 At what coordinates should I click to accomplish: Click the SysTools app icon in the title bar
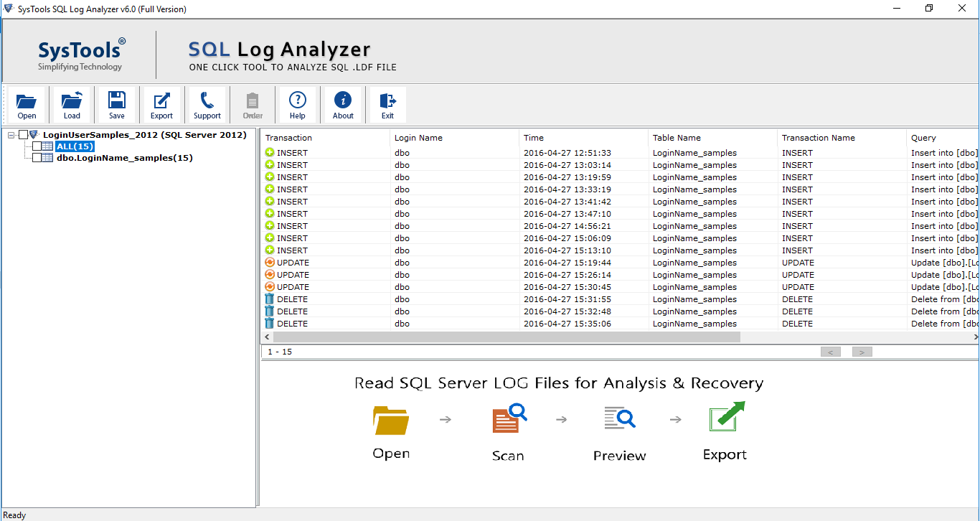(x=9, y=9)
